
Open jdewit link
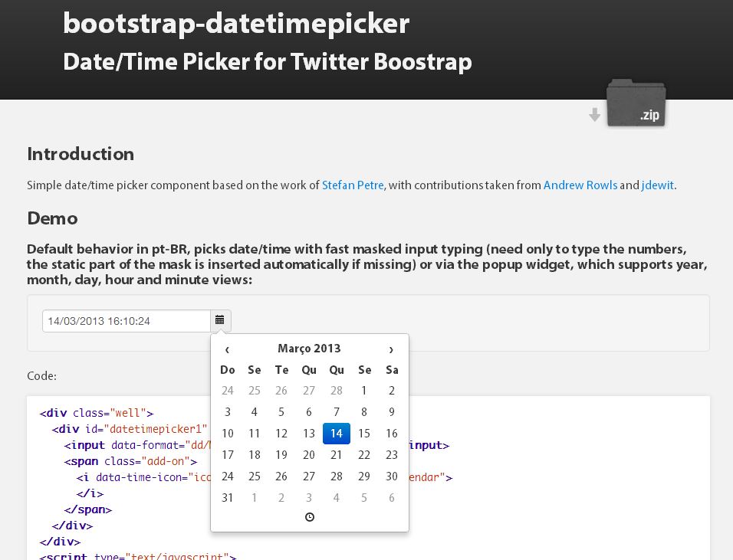tap(658, 185)
